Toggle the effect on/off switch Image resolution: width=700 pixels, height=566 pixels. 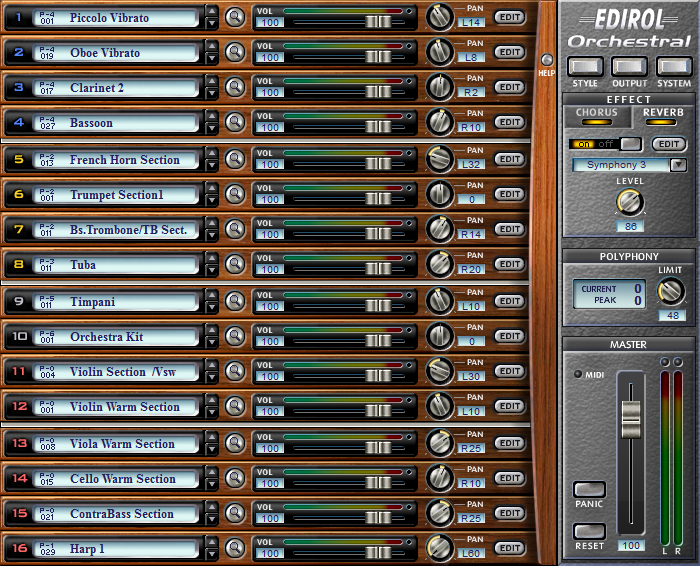click(605, 144)
